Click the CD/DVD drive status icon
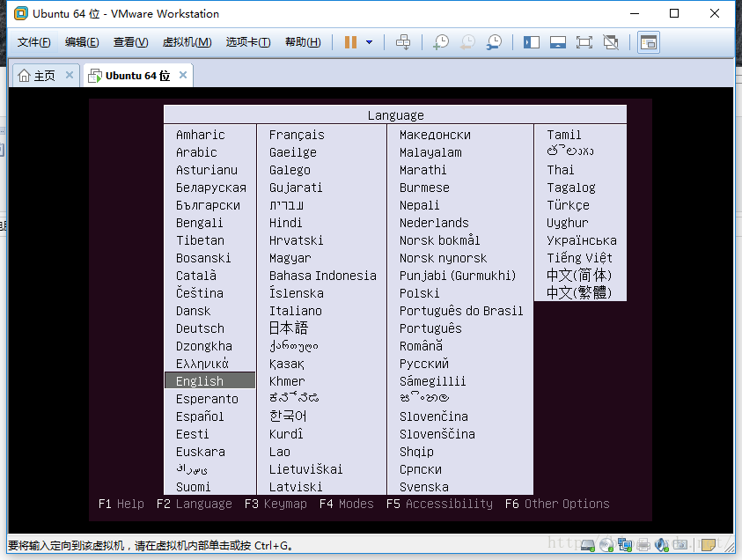The width and height of the screenshot is (742, 560). tap(606, 546)
